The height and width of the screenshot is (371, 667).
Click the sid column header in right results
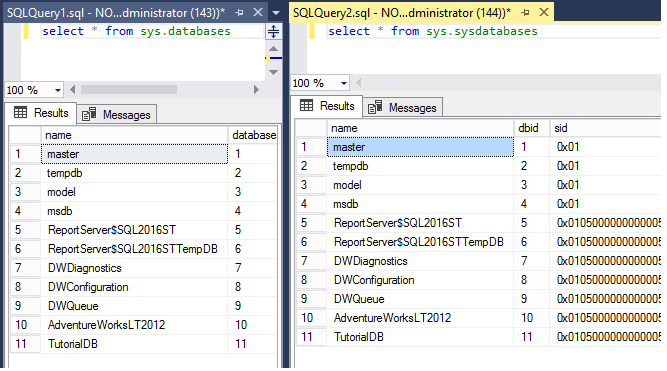coord(605,128)
